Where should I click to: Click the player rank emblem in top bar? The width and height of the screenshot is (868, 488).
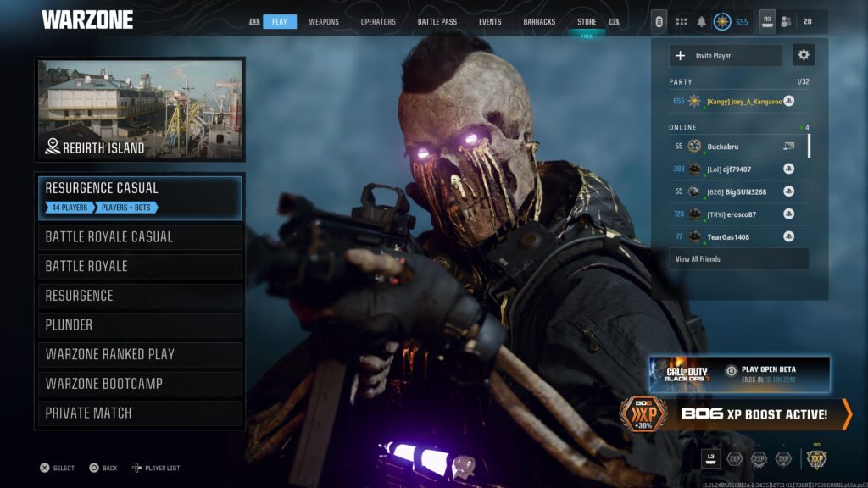(722, 21)
